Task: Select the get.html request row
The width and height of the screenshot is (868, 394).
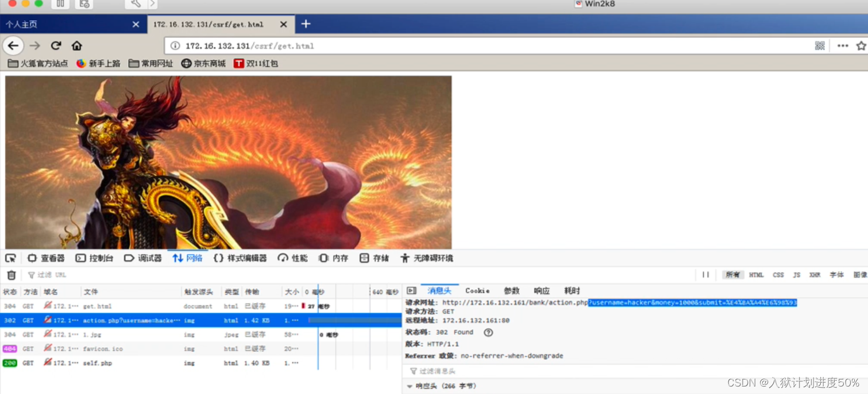Action: click(x=201, y=307)
